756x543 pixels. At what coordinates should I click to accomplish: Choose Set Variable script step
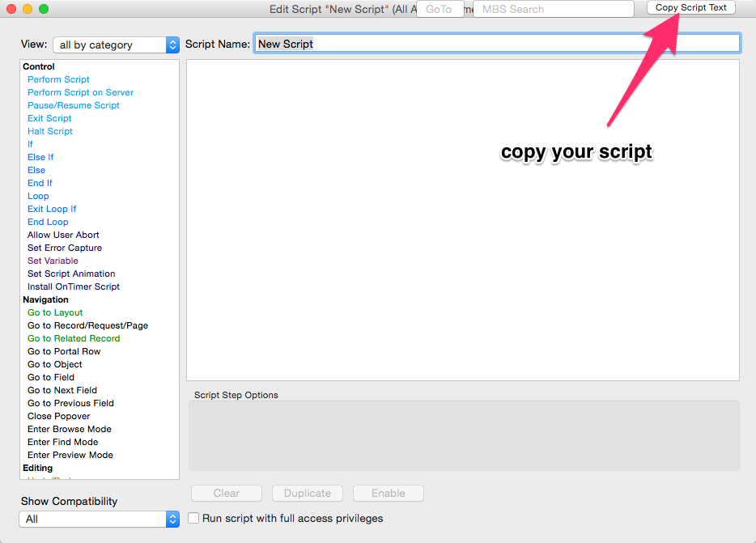point(53,261)
